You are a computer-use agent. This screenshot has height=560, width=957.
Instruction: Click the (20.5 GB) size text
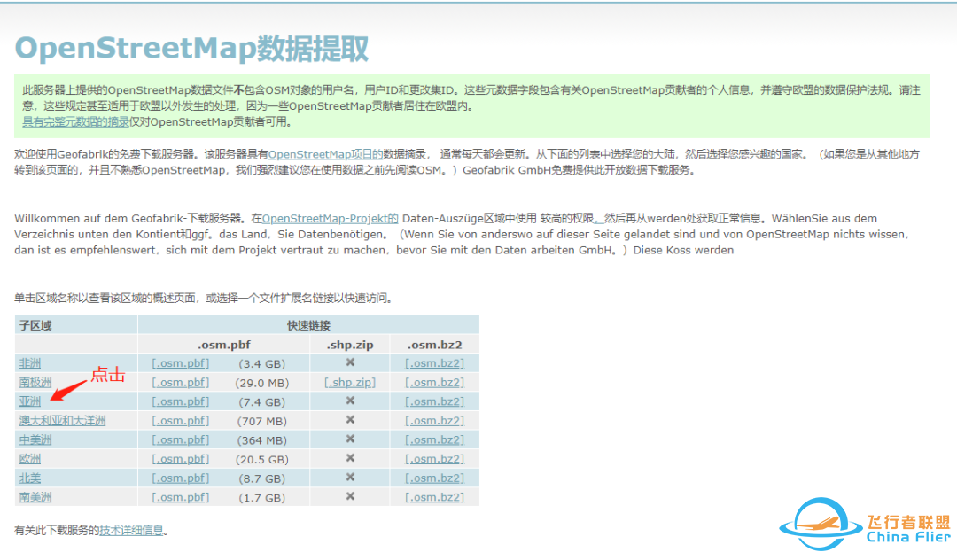click(261, 459)
